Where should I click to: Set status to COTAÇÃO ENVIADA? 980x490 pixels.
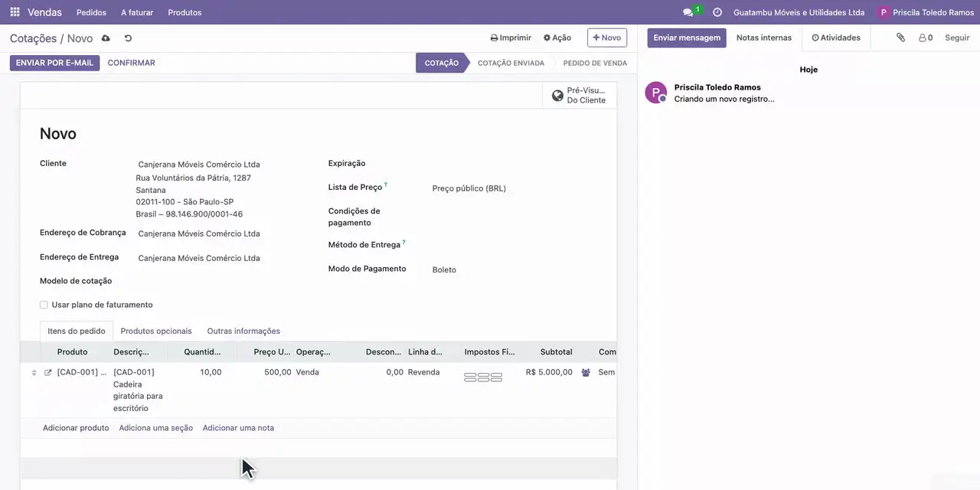[x=511, y=63]
